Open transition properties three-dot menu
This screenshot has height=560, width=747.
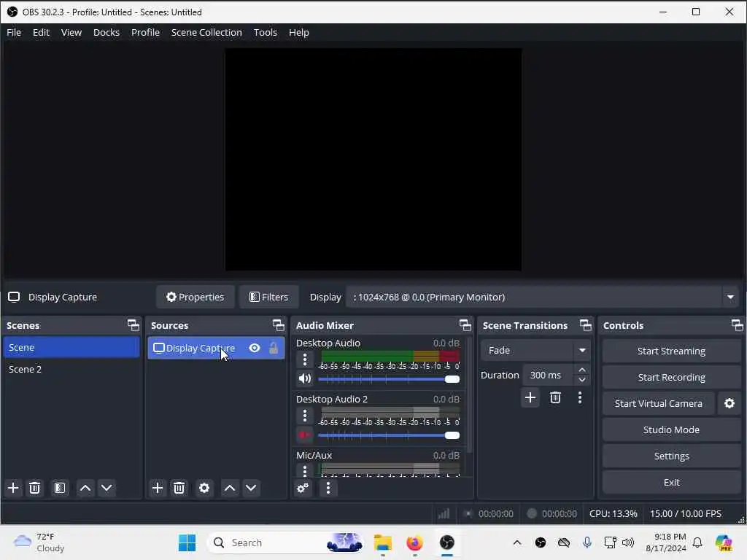pos(580,397)
